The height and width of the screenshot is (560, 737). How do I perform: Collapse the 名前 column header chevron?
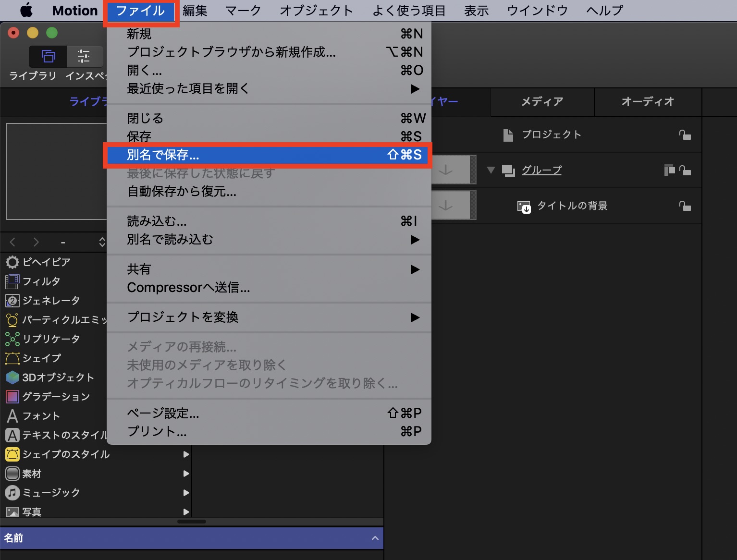tap(375, 538)
